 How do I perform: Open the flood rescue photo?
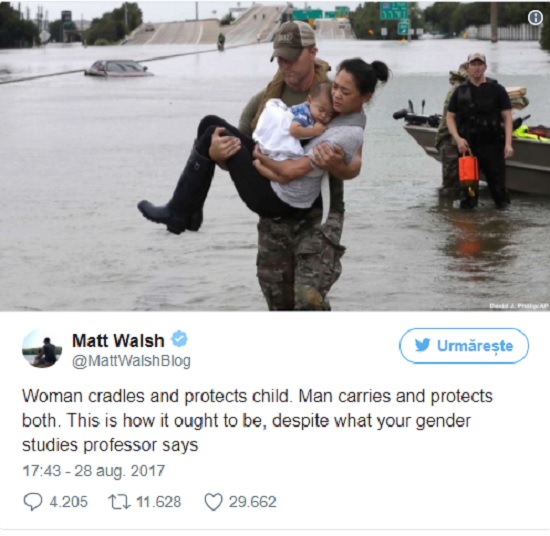coord(275,156)
